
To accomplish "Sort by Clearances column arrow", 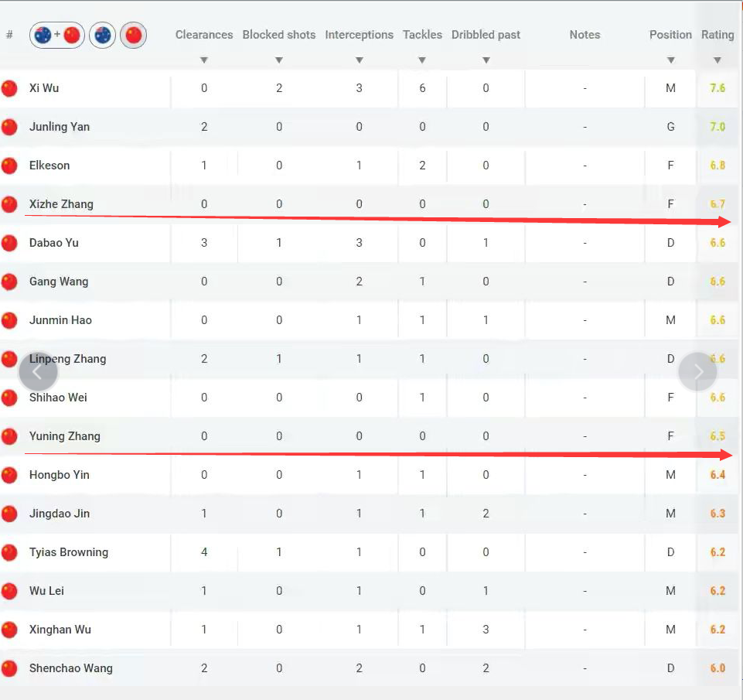I will (x=204, y=60).
